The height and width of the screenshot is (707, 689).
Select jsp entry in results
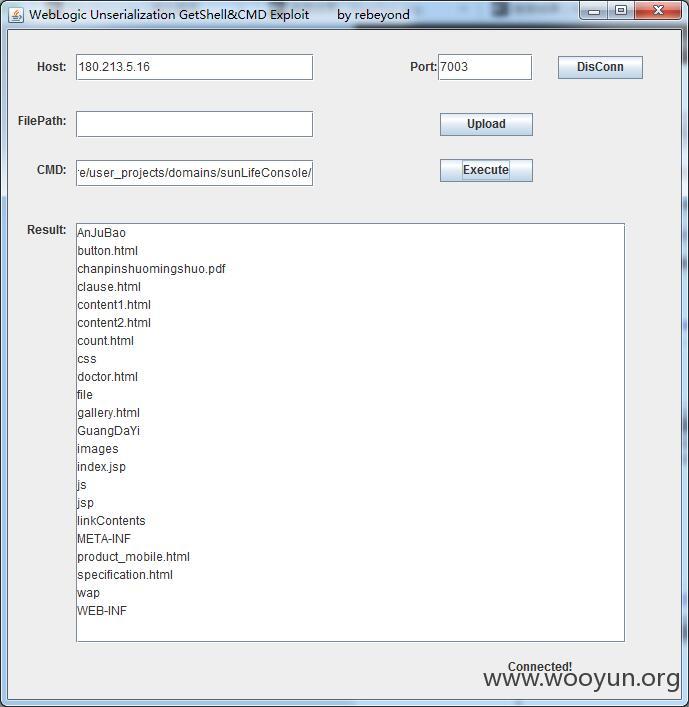85,503
